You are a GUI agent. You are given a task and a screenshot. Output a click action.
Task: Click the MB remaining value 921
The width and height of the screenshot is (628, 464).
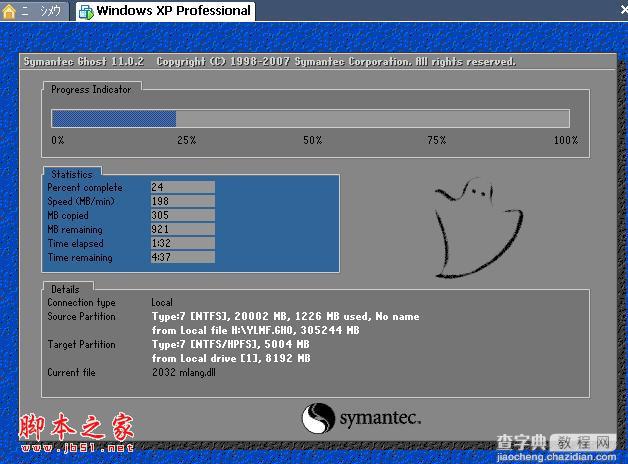point(183,229)
